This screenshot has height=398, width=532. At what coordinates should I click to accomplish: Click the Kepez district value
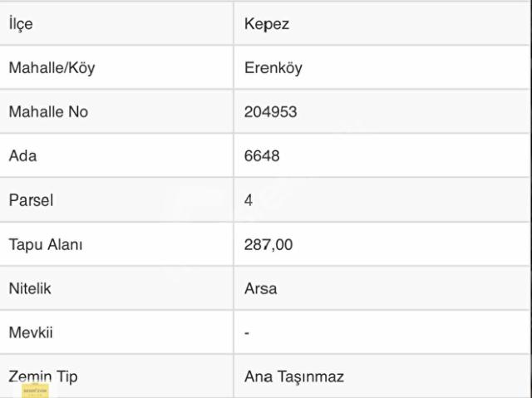click(266, 24)
